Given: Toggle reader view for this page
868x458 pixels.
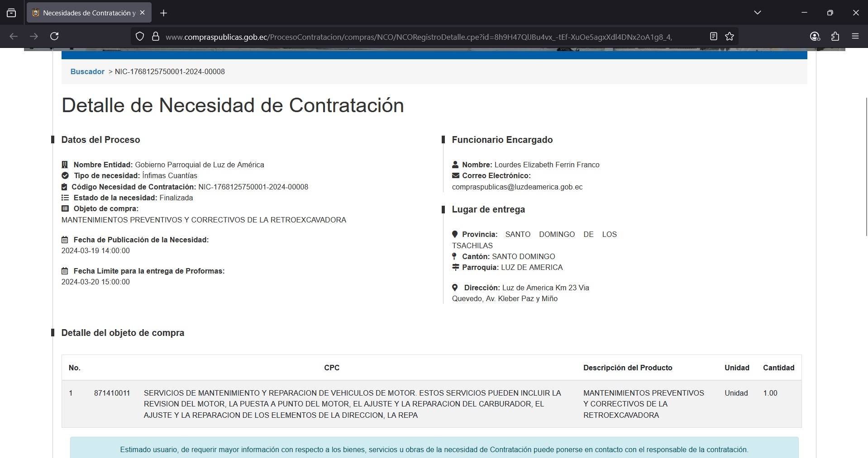Looking at the screenshot, I should [x=714, y=36].
